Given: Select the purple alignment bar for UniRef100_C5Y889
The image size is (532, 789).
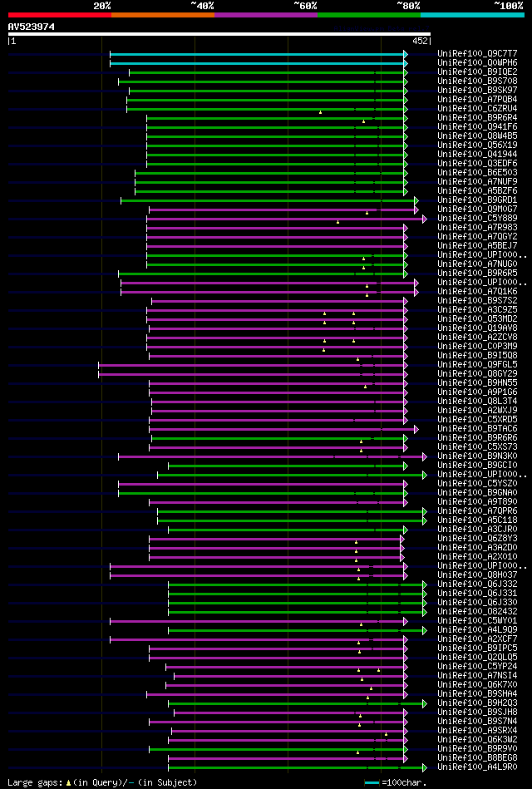Looking at the screenshot, I should click(287, 219).
